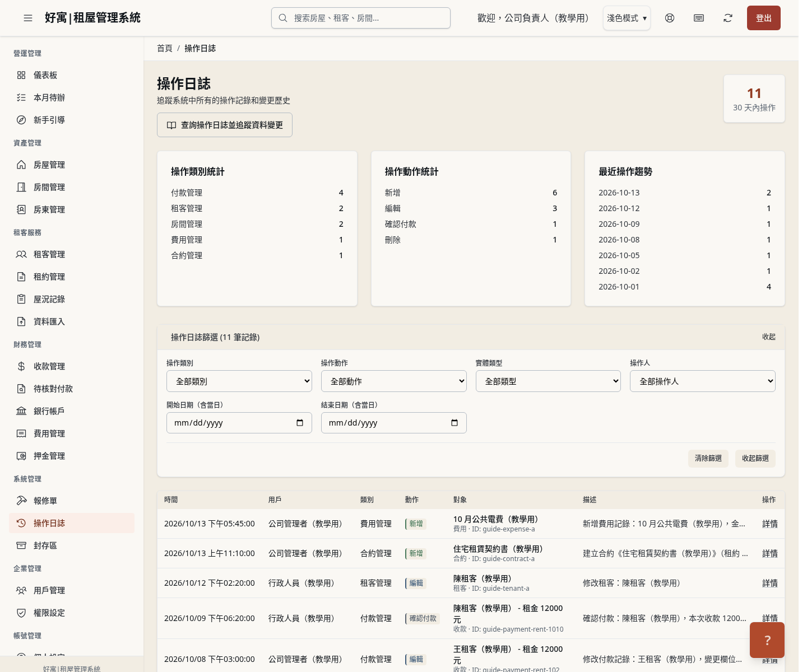Click the 房屋管理 house icon
Viewport: 807px width, 672px height.
pos(21,165)
